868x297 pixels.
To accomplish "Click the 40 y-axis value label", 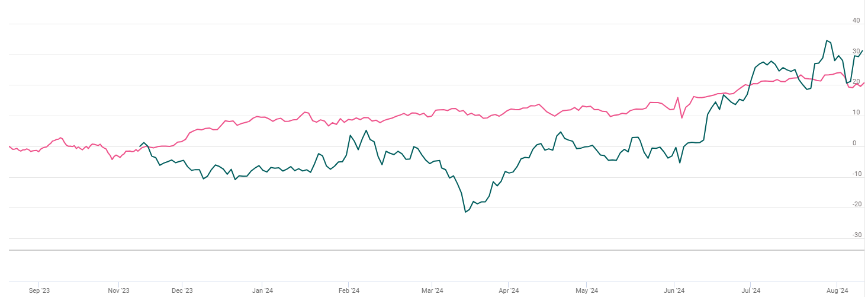I will pos(856,20).
